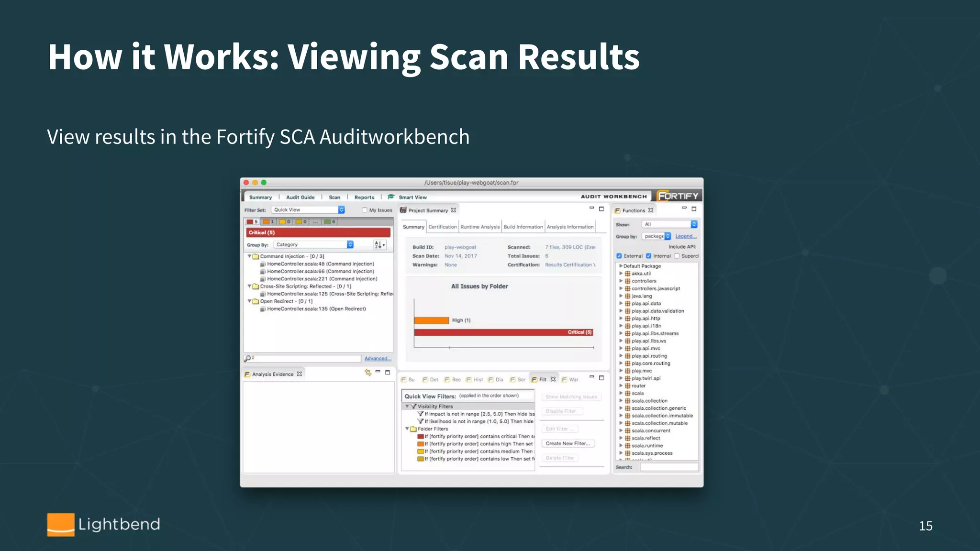This screenshot has width=980, height=551.
Task: Open the Reports menu
Action: tap(364, 197)
